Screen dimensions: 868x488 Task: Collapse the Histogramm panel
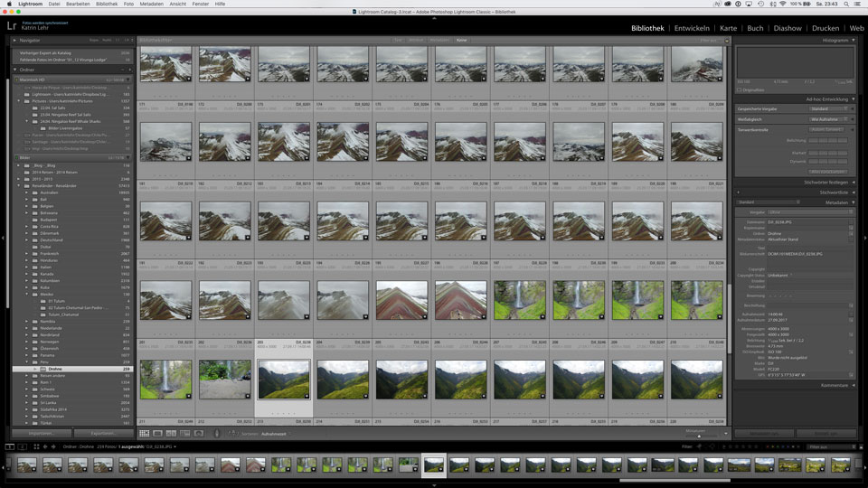(853, 41)
